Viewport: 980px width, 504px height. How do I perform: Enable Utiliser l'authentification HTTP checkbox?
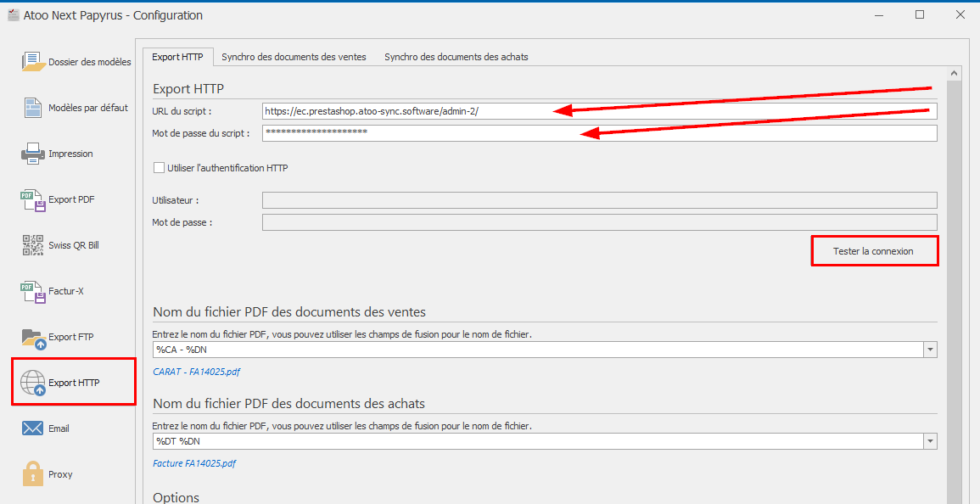[159, 168]
